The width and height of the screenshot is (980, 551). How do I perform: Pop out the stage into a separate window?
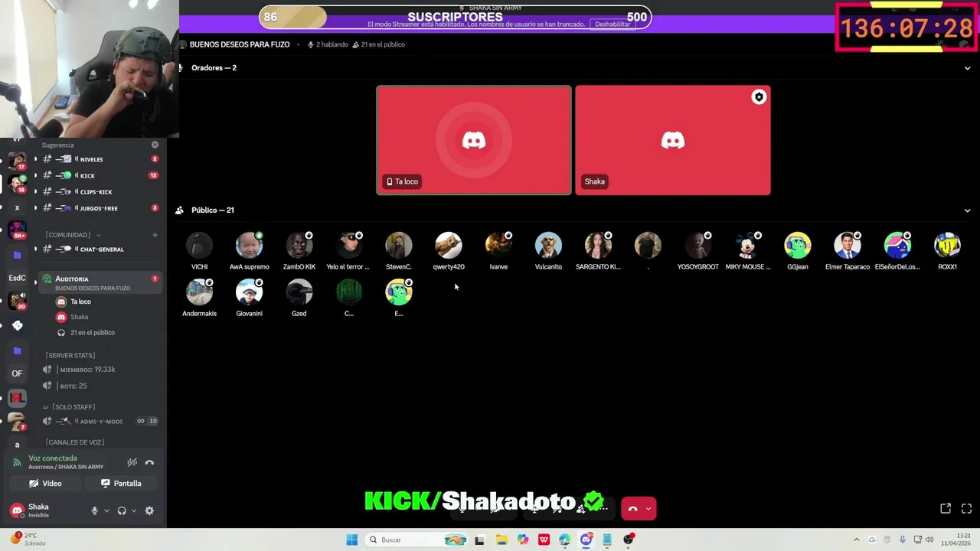pyautogui.click(x=946, y=508)
